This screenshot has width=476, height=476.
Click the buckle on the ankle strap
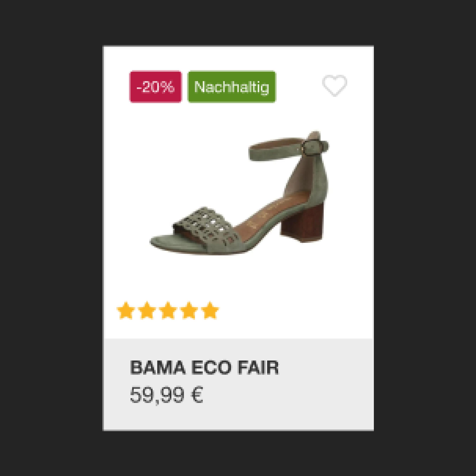(312, 148)
